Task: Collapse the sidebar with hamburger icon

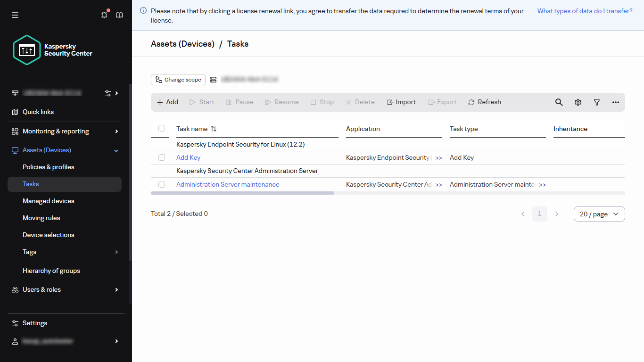Action: point(15,15)
